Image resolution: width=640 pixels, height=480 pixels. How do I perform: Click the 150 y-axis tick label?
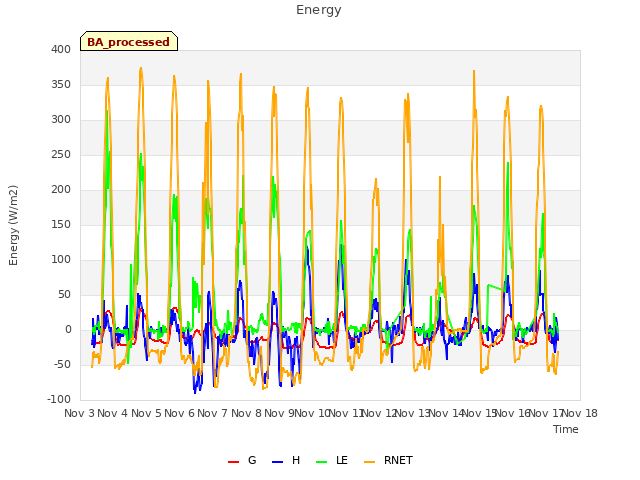61,224
